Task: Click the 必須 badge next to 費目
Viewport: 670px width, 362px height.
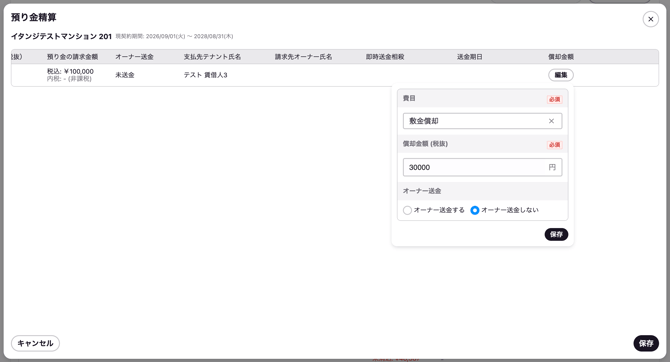Action: pos(555,99)
